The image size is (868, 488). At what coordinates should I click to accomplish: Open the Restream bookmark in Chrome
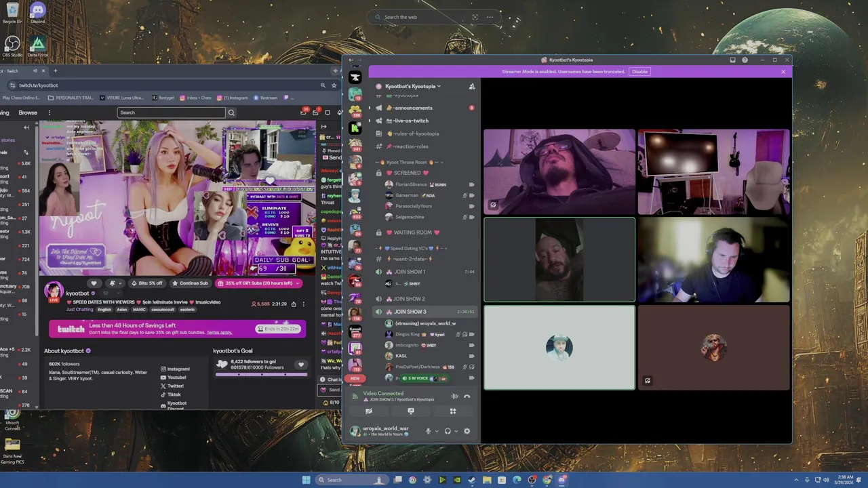[x=266, y=98]
